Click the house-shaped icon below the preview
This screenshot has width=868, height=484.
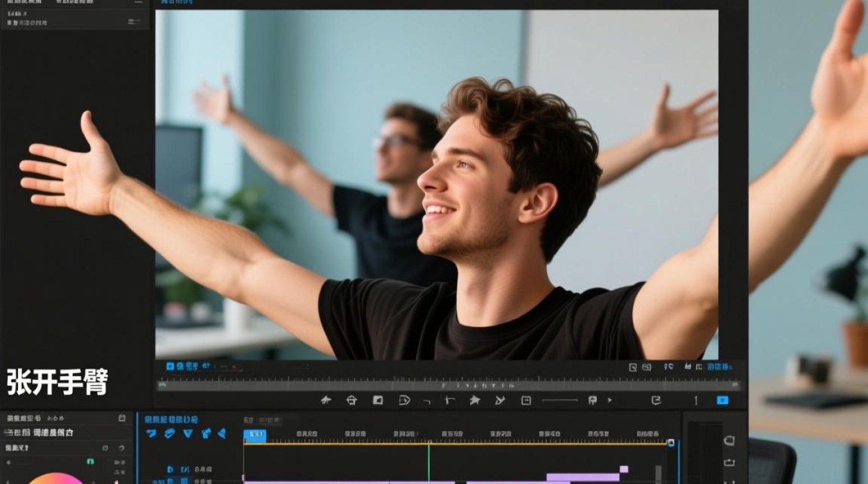click(x=351, y=400)
